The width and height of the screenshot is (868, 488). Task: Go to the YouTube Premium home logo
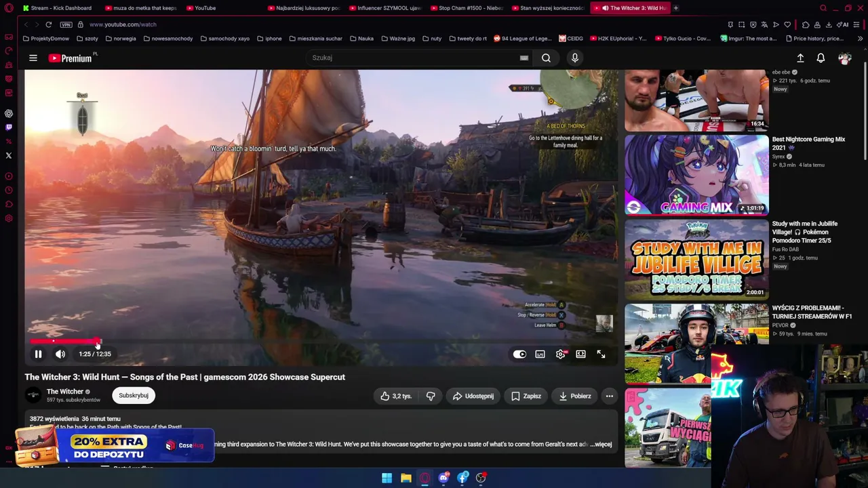pyautogui.click(x=70, y=58)
